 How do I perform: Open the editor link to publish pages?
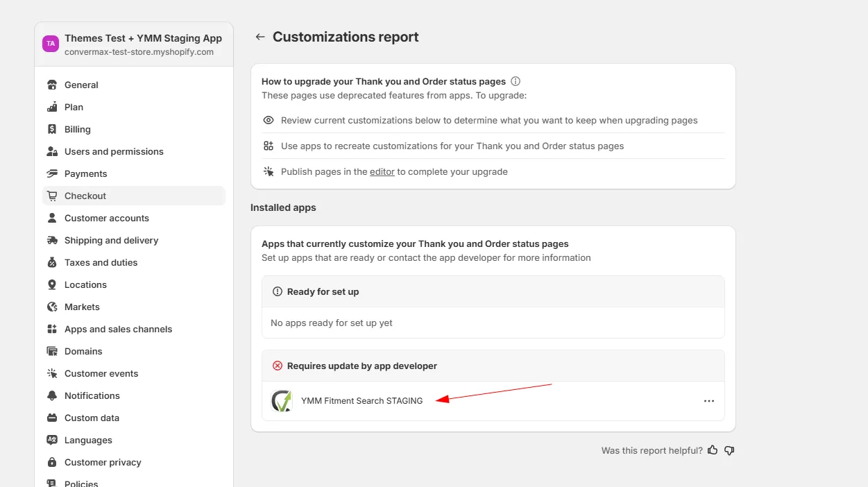tap(382, 171)
